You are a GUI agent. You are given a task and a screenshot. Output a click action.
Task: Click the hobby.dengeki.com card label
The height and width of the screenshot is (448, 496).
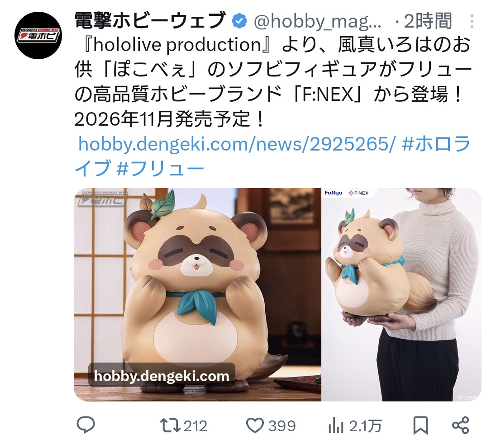[x=161, y=376]
